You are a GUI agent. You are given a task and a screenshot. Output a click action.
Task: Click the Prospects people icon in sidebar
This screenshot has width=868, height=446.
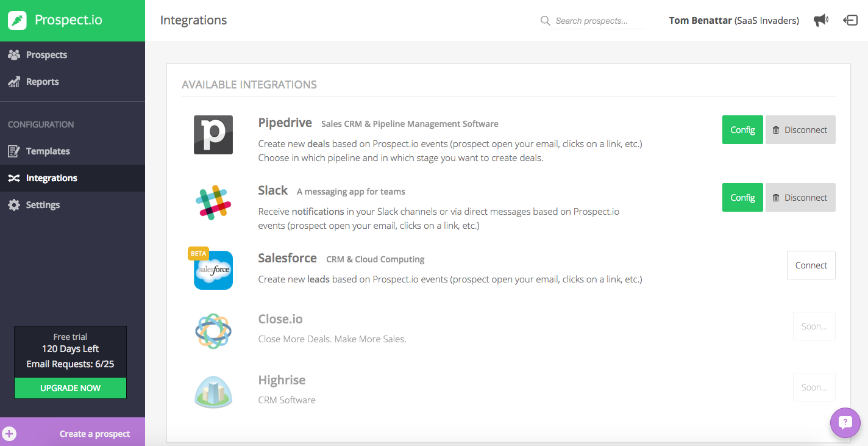point(14,55)
